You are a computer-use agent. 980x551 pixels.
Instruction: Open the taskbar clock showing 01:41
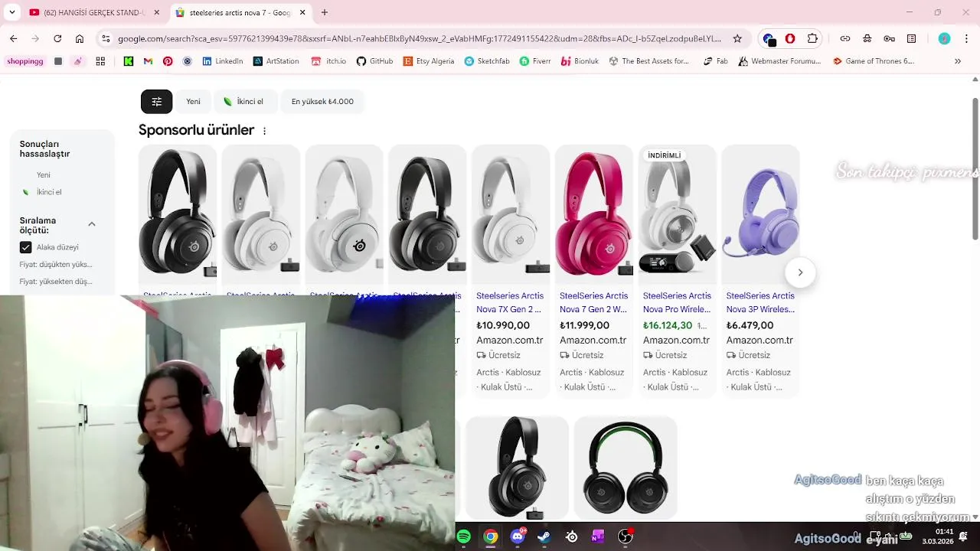pos(938,536)
